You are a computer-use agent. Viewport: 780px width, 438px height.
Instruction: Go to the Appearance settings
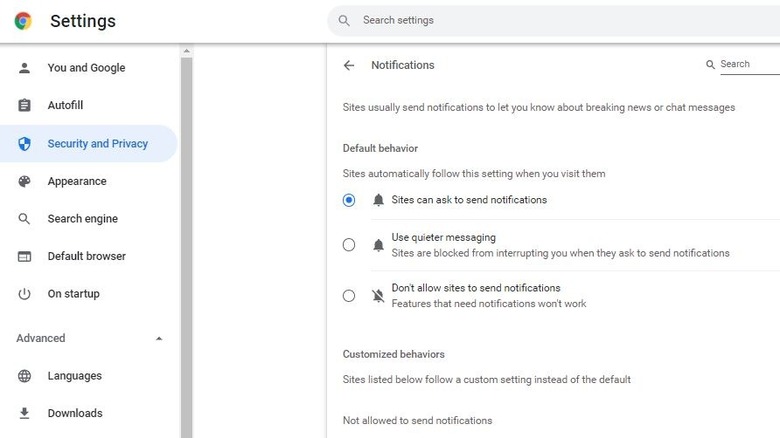(x=77, y=181)
